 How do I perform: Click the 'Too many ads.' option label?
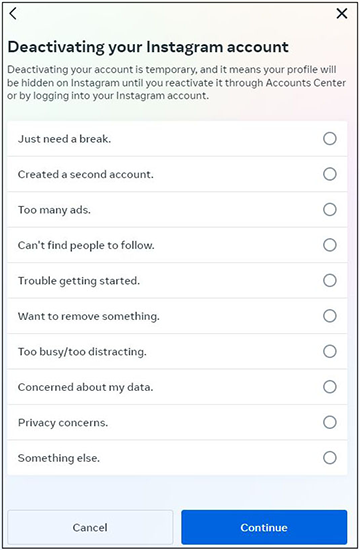(x=54, y=210)
